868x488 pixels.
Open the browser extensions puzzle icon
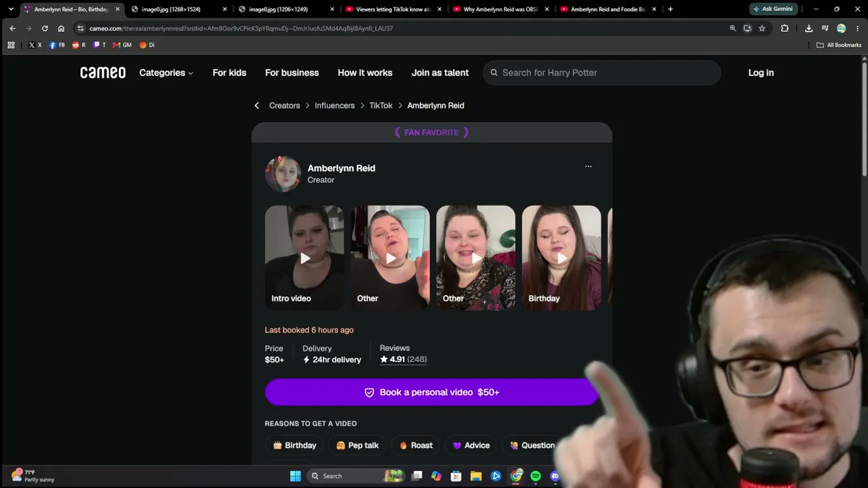click(x=785, y=28)
